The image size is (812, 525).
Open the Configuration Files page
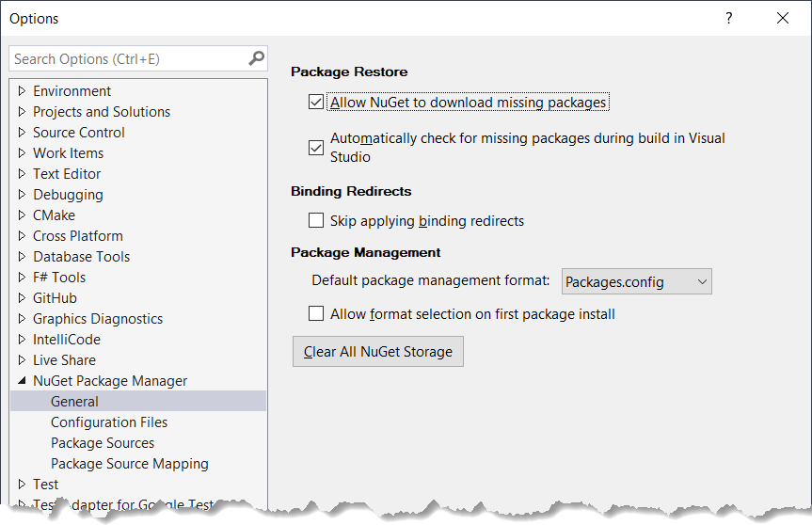point(109,422)
